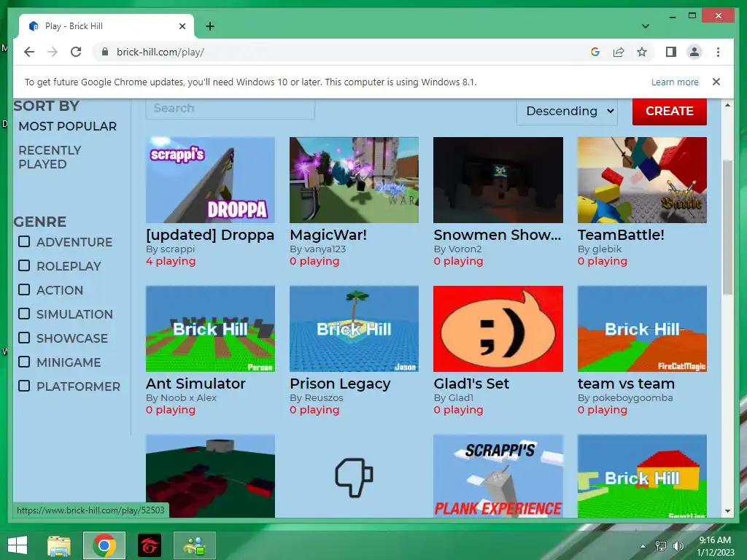Screen dimensions: 747x560
Task: Open the taskbar clock and date
Action: pos(715,546)
